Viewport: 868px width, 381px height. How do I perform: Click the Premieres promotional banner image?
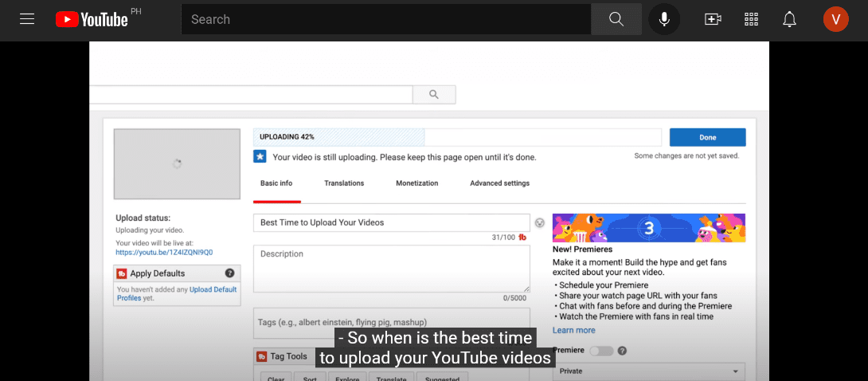[649, 228]
